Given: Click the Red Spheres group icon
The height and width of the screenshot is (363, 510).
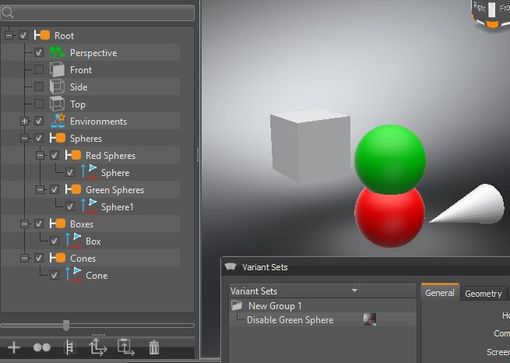Looking at the screenshot, I should [73, 155].
